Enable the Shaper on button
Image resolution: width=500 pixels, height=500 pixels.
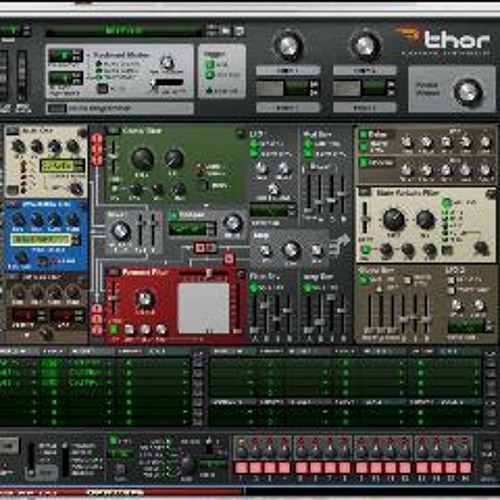[173, 215]
